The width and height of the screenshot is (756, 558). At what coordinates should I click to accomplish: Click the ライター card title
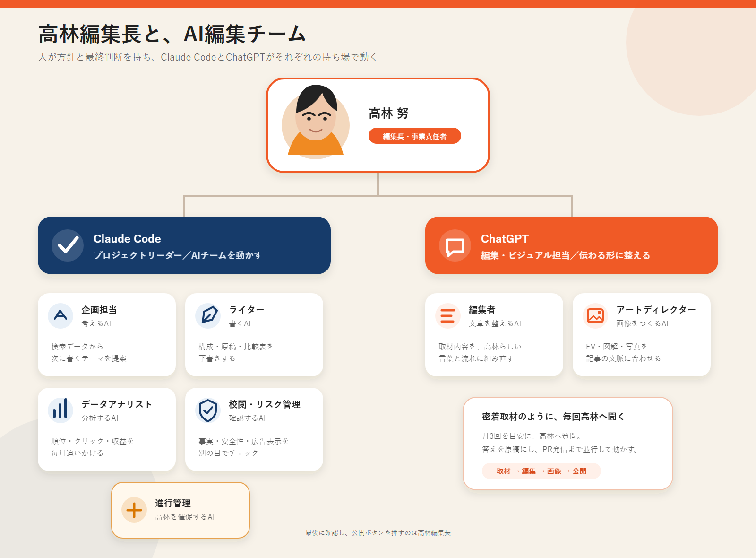point(247,310)
